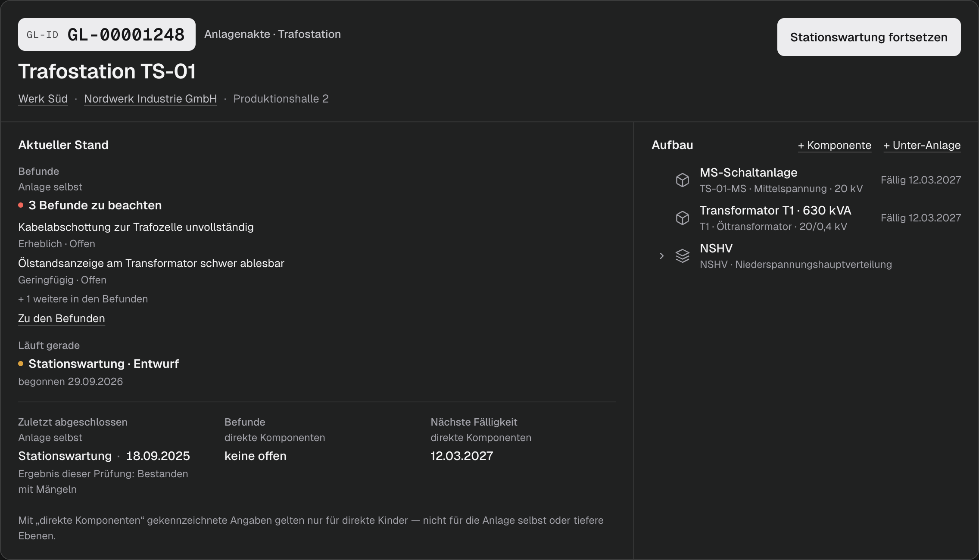Image resolution: width=979 pixels, height=560 pixels.
Task: Click the 'Erheblich · Offen' severity text
Action: [x=56, y=244]
